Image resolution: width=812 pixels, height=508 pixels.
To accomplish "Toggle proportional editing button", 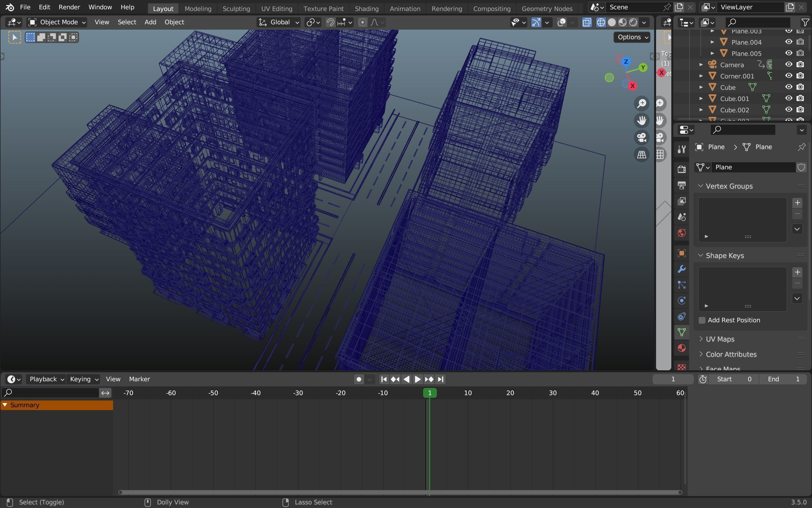I will click(362, 23).
